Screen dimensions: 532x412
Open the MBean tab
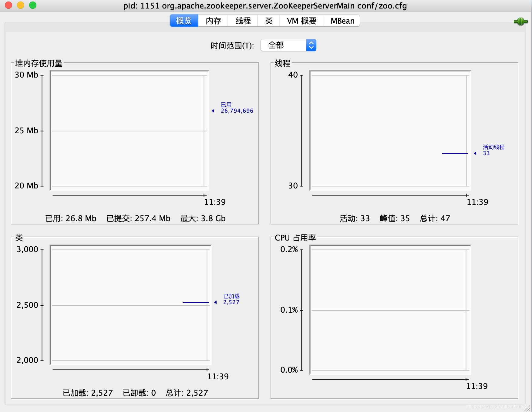[x=342, y=21]
